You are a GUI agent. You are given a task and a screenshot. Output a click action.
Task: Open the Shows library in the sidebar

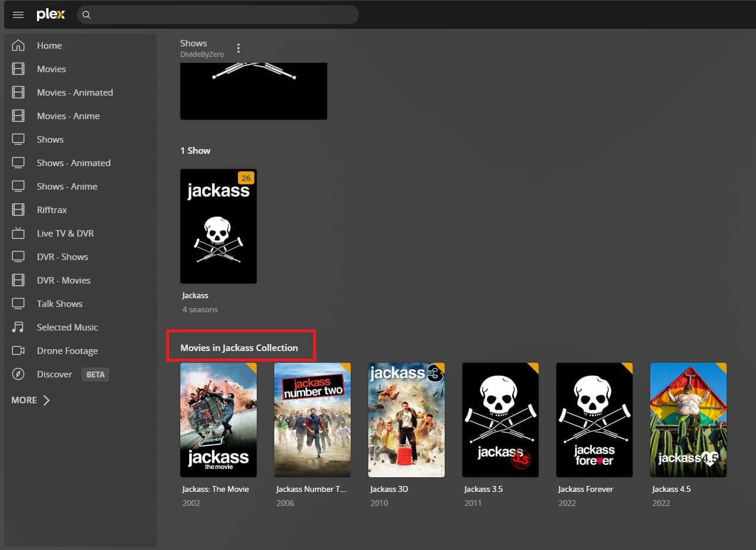50,139
